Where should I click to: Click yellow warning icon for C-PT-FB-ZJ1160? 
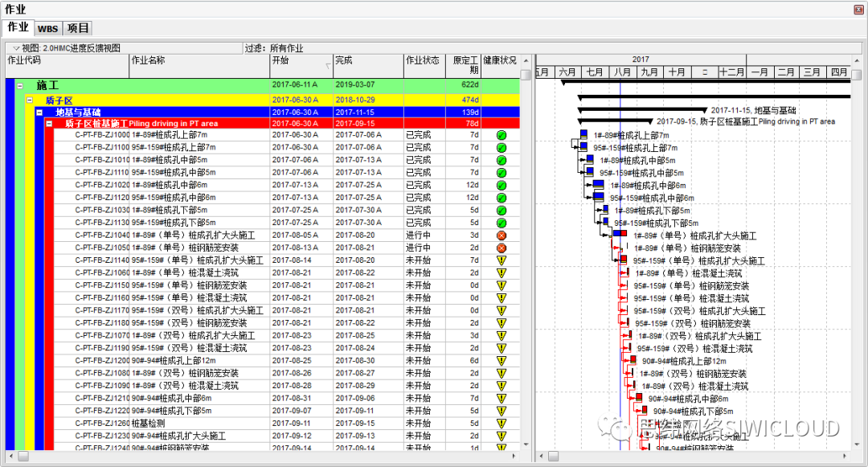[502, 298]
